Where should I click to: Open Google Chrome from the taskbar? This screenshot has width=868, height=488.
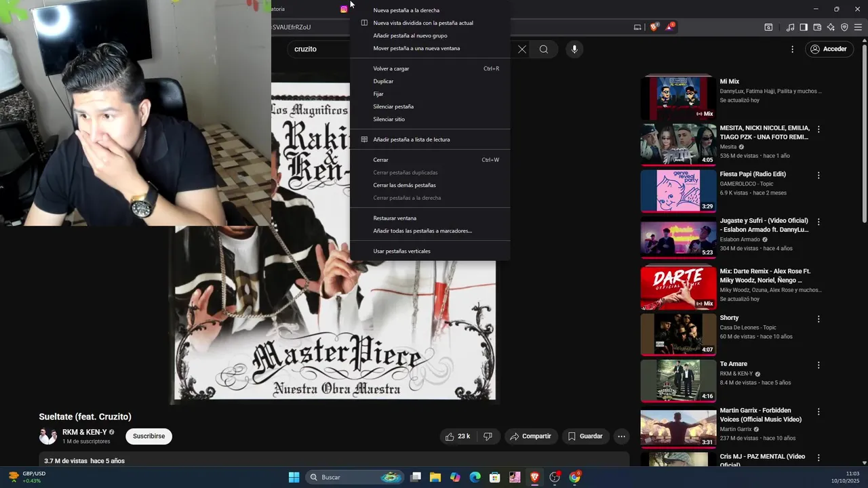(575, 477)
